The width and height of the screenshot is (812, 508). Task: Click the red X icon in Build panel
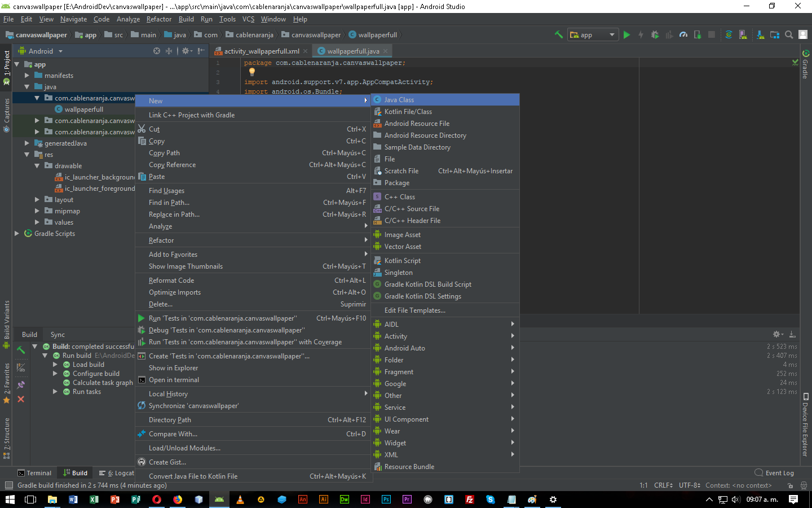(21, 399)
